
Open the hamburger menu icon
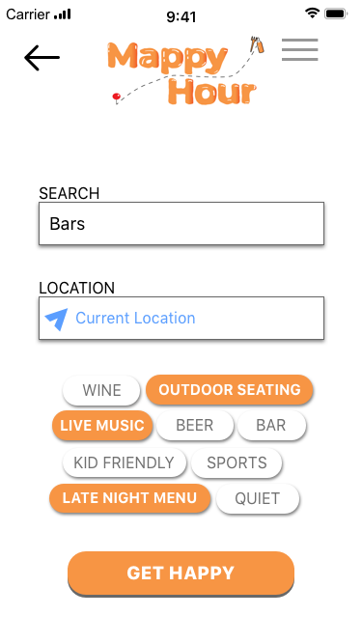299,49
